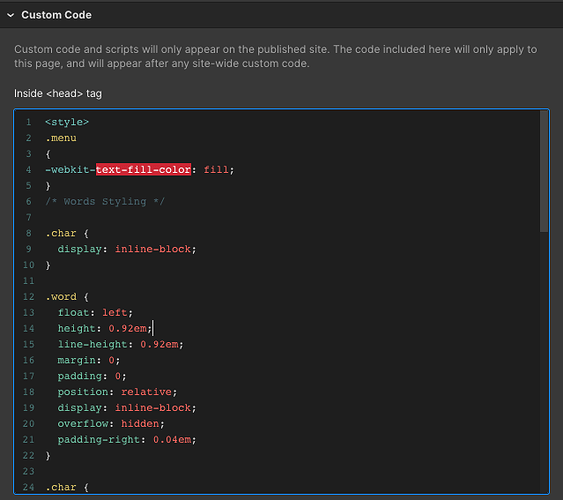The image size is (563, 500).
Task: Click the Custom Code section header
Action: tap(282, 15)
